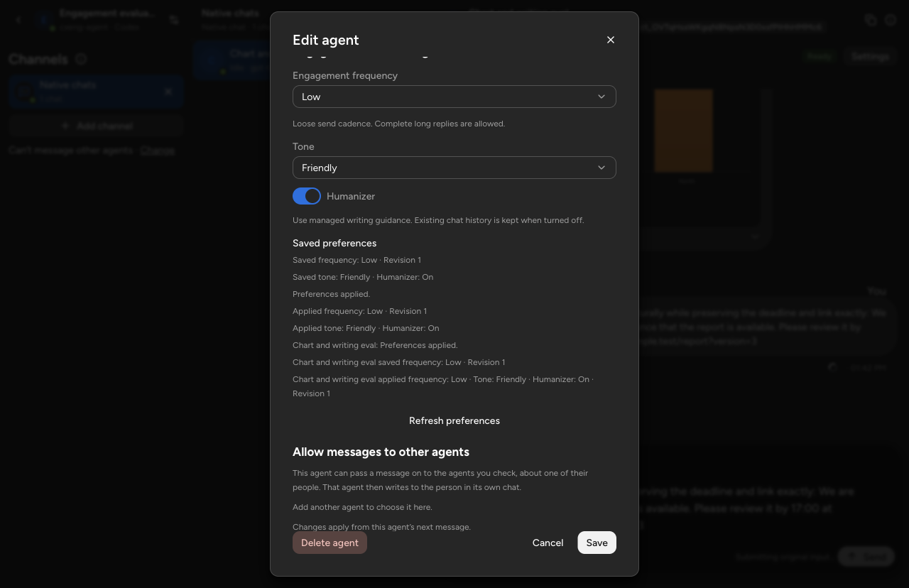Click the 'Allow messages to other agents' heading

381,452
